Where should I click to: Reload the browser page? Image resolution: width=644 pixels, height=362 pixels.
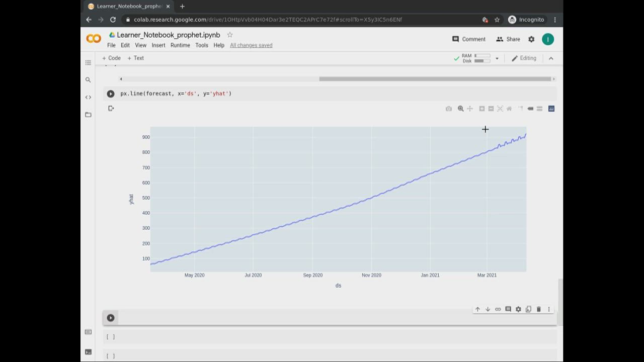pyautogui.click(x=113, y=20)
